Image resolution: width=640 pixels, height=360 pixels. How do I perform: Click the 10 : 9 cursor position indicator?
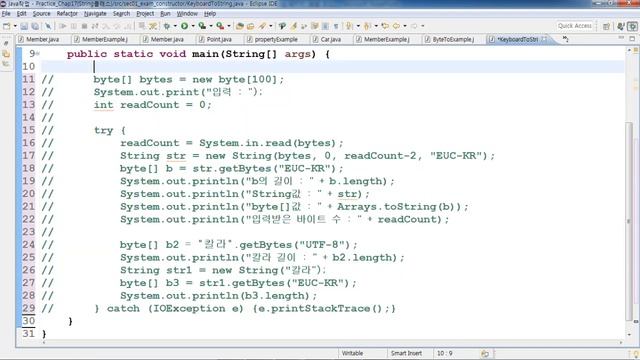[445, 353]
